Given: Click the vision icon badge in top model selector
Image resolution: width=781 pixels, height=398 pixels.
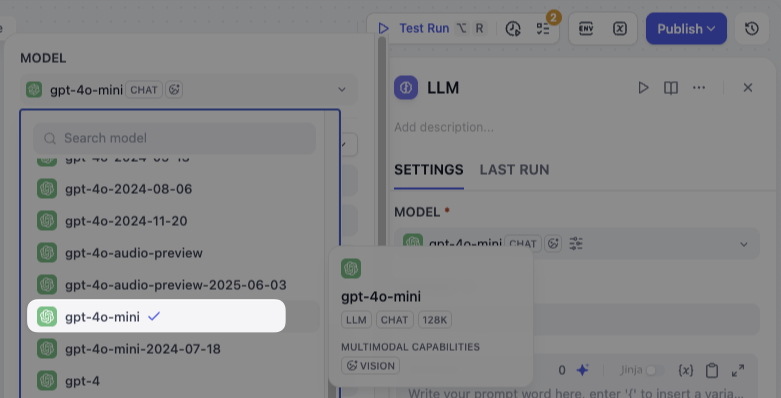Looking at the screenshot, I should [x=174, y=90].
